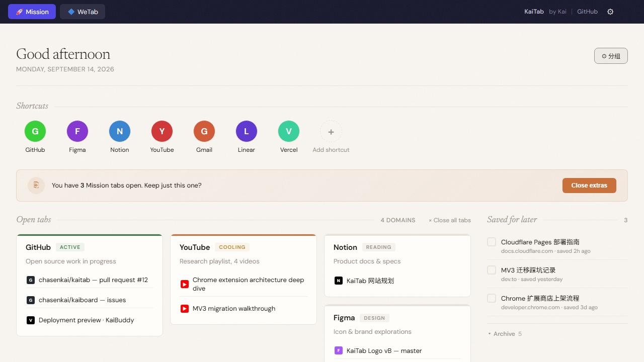Screen dimensions: 644x362
Task: Click the KaiTab brand name in header
Action: pos(534,12)
